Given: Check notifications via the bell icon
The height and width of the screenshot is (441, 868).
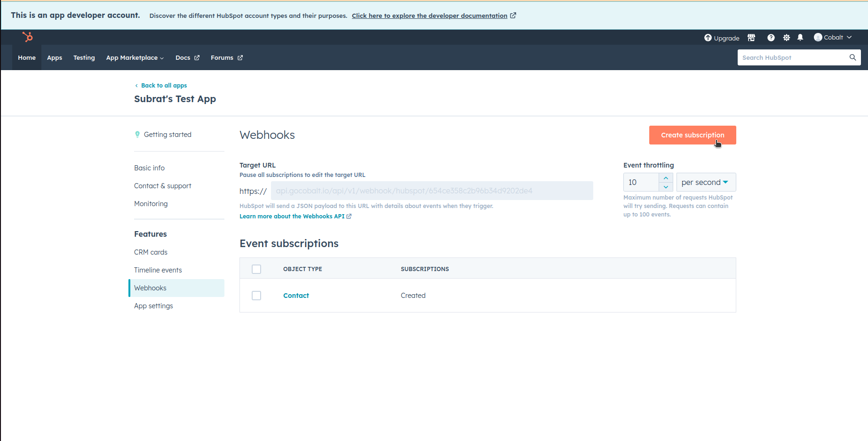Looking at the screenshot, I should point(801,37).
